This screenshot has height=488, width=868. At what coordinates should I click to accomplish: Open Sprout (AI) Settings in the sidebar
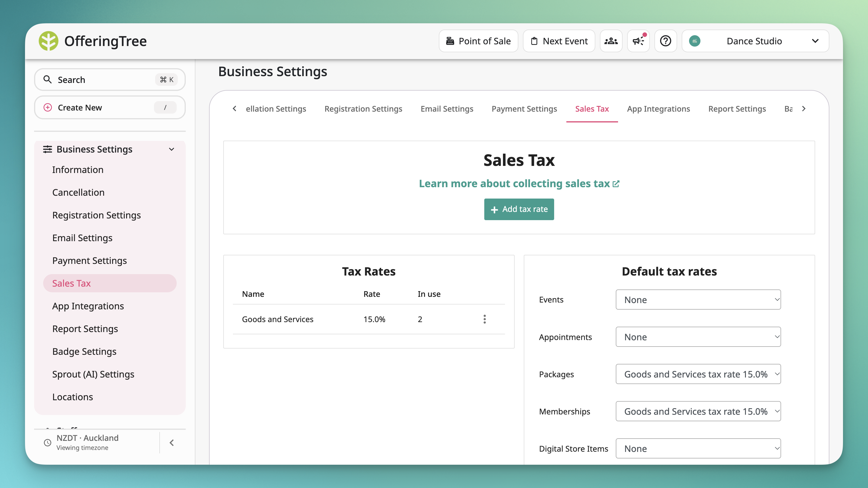coord(93,374)
